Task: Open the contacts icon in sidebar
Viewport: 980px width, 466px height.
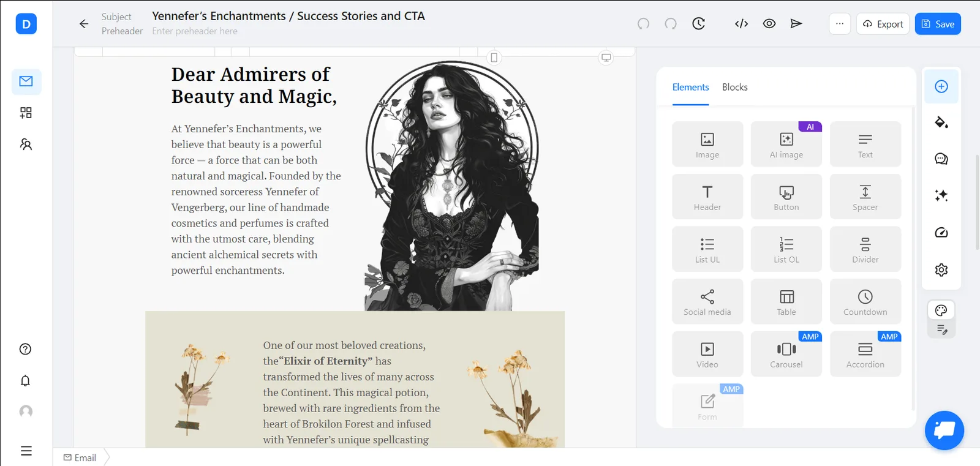Action: (26, 144)
